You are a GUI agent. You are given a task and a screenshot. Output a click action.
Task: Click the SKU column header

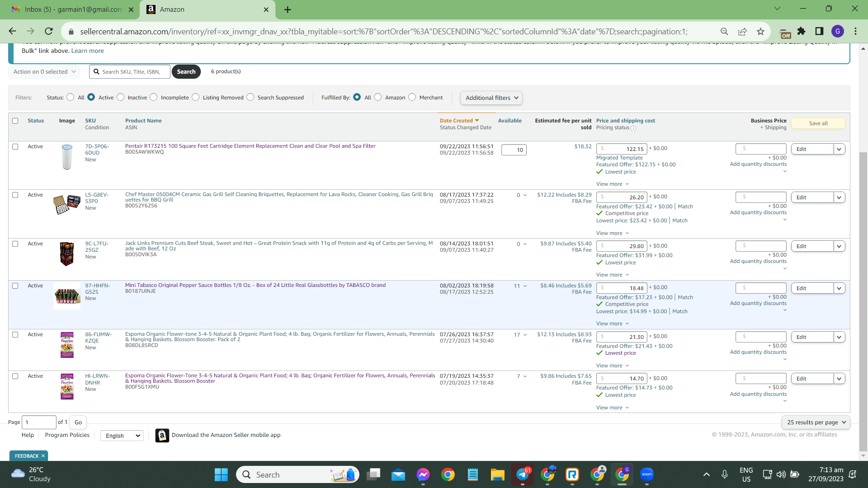click(90, 121)
